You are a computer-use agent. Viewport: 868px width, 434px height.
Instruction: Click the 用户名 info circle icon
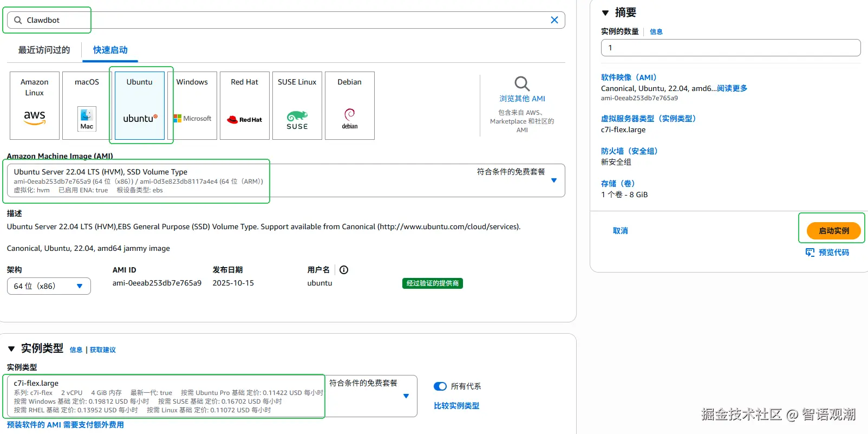tap(344, 270)
